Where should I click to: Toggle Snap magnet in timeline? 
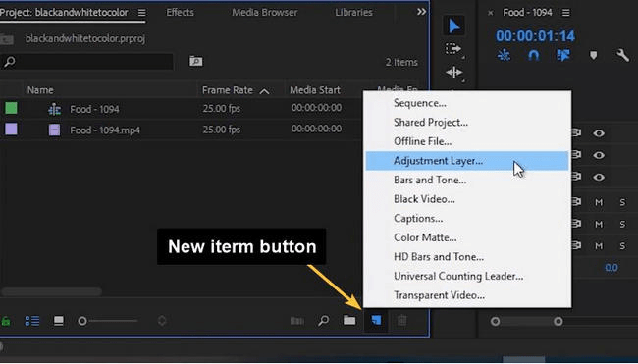[533, 55]
